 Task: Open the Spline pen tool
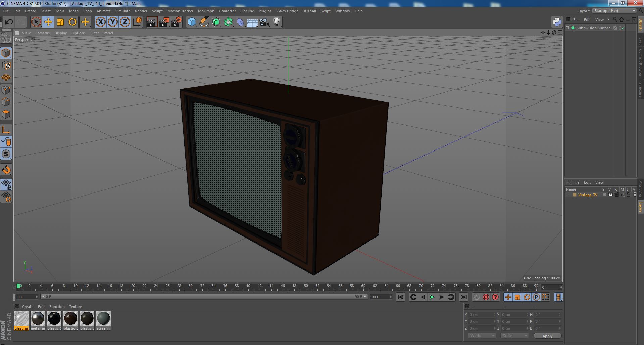(204, 22)
